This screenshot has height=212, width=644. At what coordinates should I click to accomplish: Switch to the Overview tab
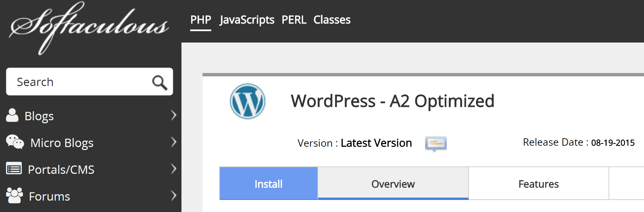[x=393, y=183]
